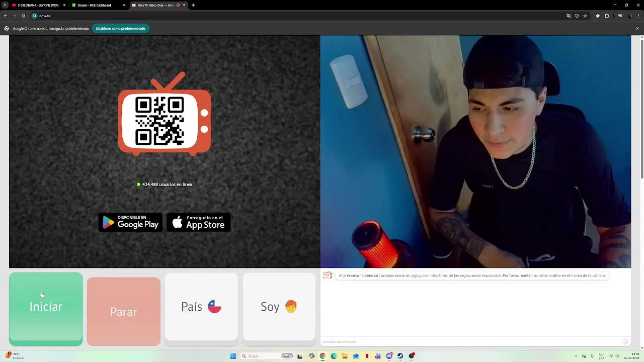Screen dimensions: 644x362
Task: Open the emoji picker in chat
Action: click(x=625, y=341)
